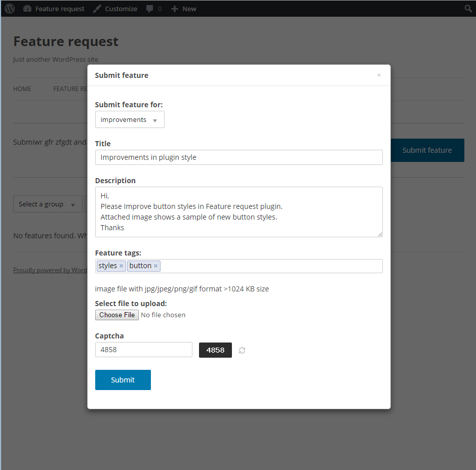Click the Choose File button
476x470 pixels.
click(x=117, y=315)
